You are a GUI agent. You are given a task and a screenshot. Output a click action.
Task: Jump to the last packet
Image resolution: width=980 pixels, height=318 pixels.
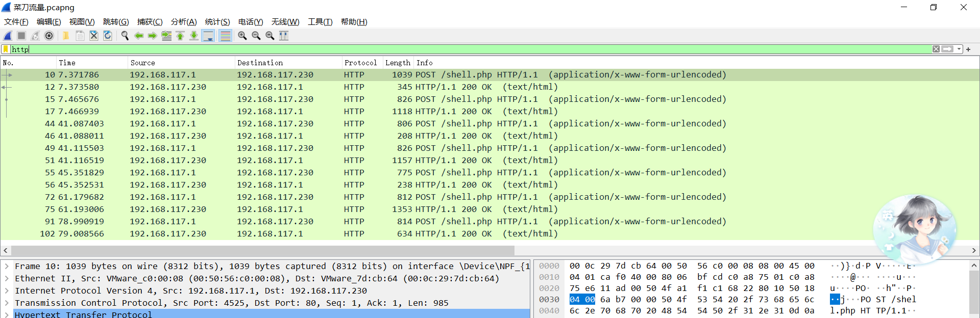pyautogui.click(x=194, y=36)
